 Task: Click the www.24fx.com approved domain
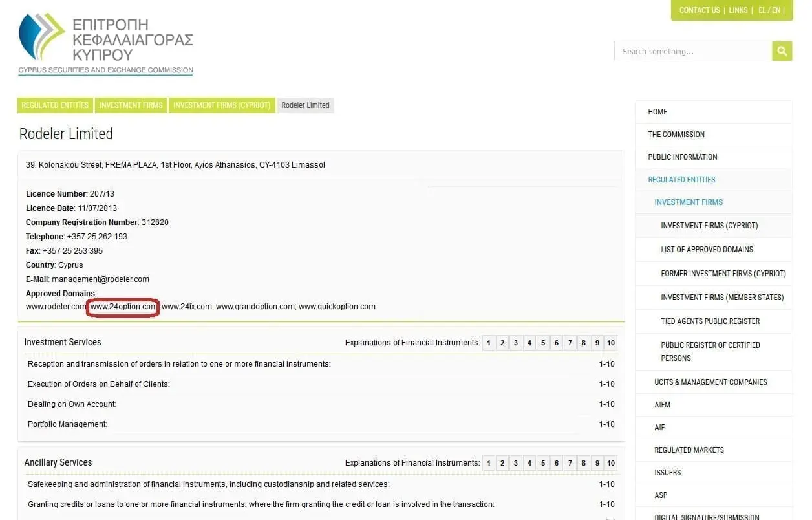click(187, 307)
